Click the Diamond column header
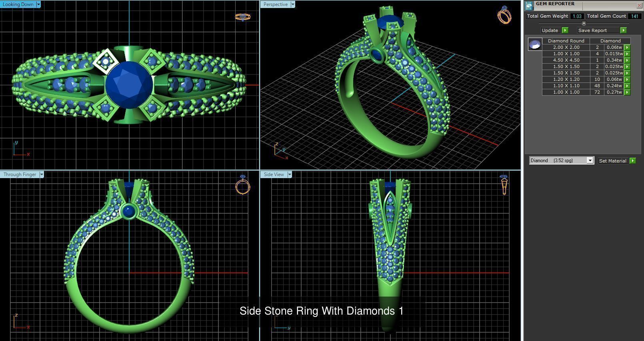 coord(610,41)
